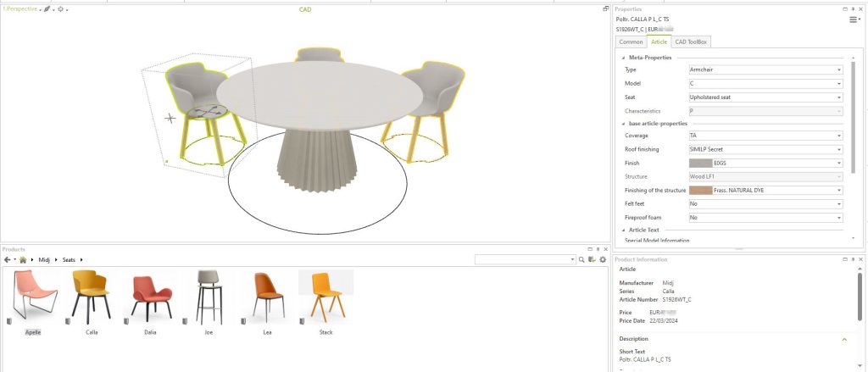Expand the arrow after Seats breadcrumb
This screenshot has height=372, width=868.
click(x=81, y=259)
